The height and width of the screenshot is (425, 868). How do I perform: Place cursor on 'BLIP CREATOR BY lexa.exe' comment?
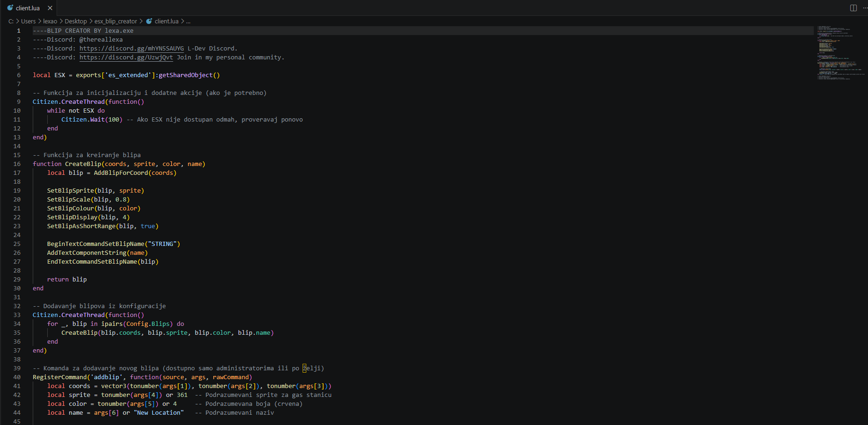(x=90, y=31)
